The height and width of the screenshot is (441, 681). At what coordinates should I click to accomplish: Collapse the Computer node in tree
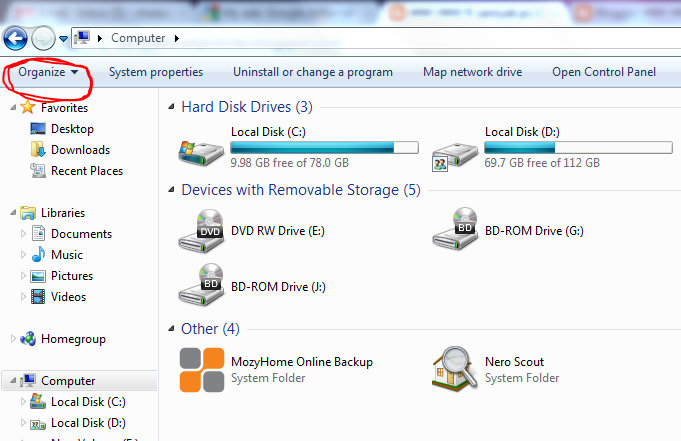pyautogui.click(x=13, y=381)
